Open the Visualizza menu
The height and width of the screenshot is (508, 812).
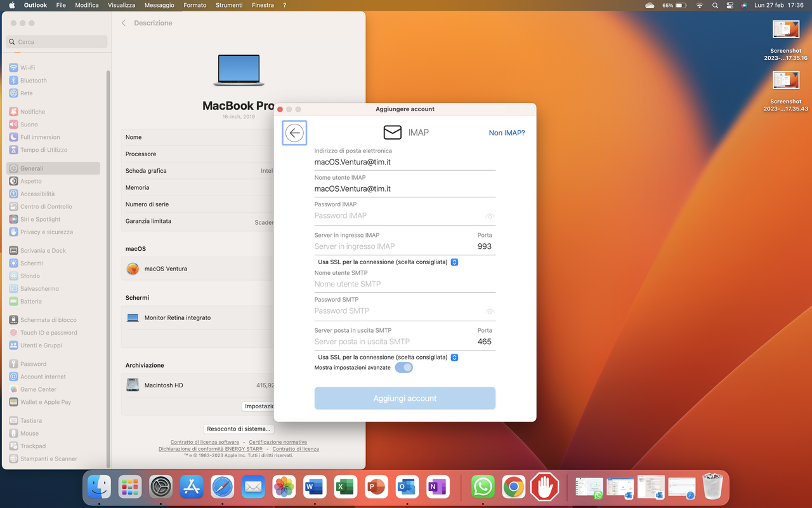[122, 5]
